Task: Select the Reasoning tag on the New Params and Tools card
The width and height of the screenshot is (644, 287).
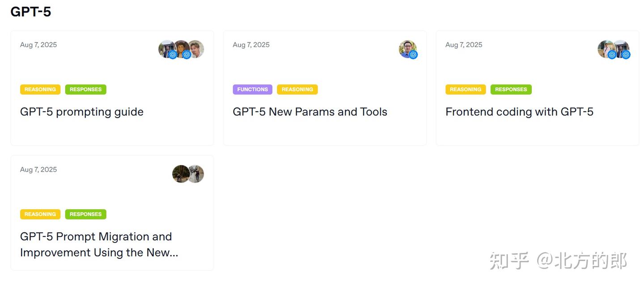Action: tap(297, 89)
